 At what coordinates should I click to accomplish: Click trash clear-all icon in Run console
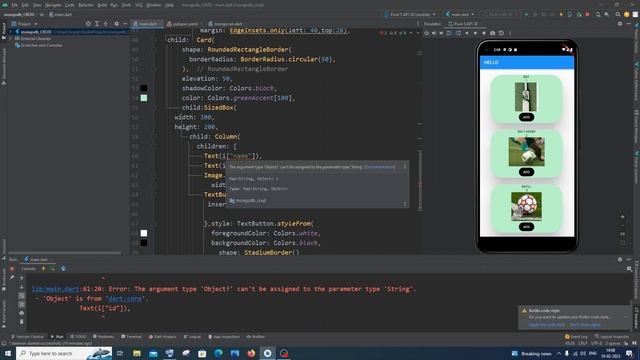tap(22, 322)
